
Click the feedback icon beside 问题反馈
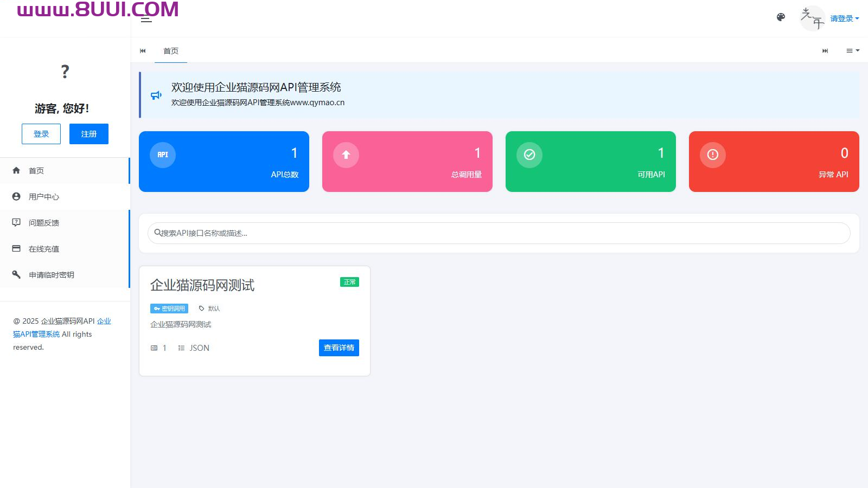(16, 222)
